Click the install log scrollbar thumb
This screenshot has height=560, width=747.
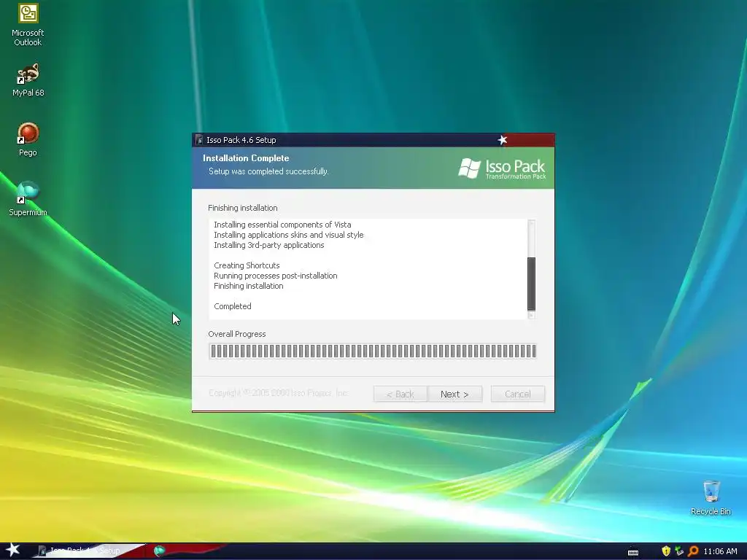pyautogui.click(x=532, y=284)
